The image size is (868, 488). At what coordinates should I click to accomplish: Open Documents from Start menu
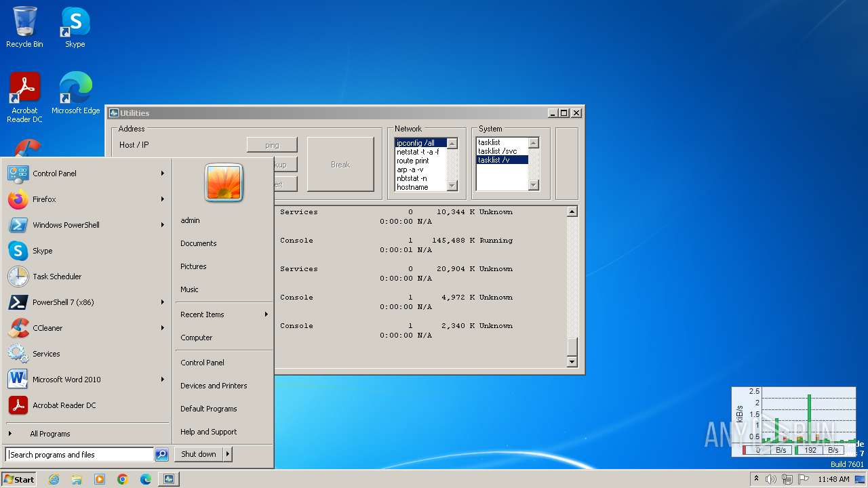pos(224,243)
